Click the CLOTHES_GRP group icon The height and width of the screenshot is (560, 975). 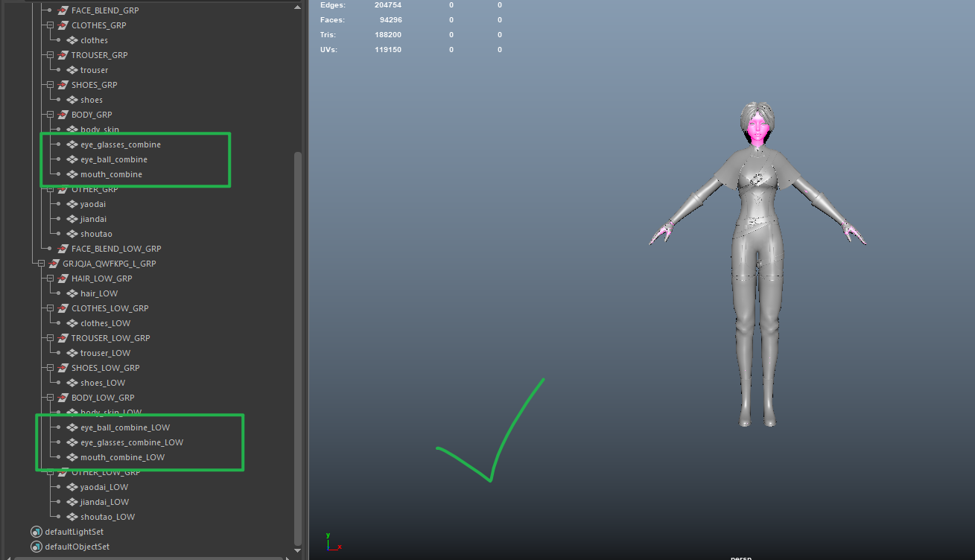tap(63, 25)
